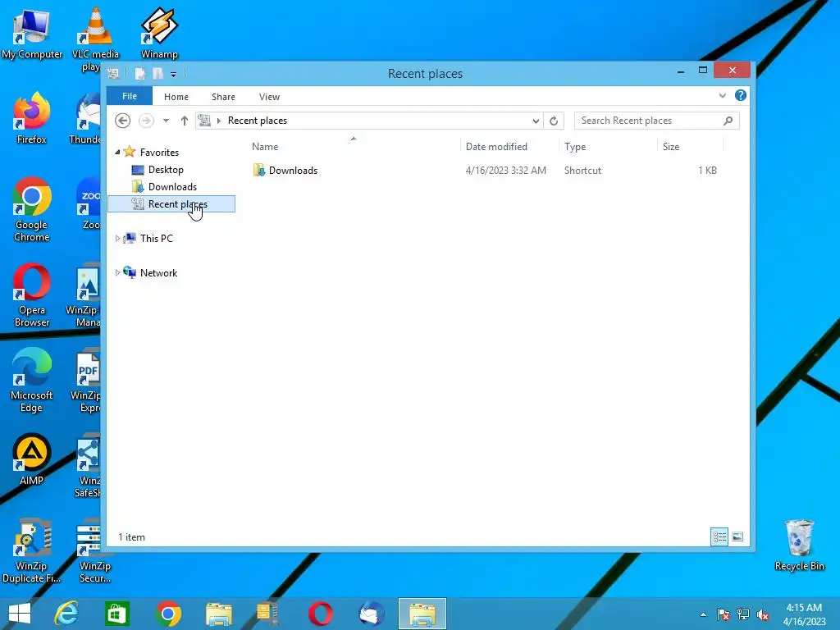Click breadcrumb arrow before Recent places
This screenshot has width=840, height=630.
point(218,121)
